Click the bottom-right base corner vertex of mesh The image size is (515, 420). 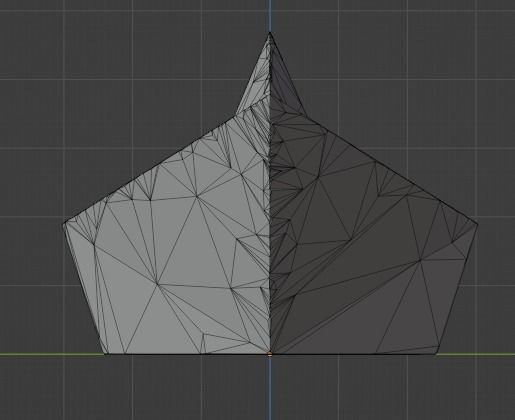point(436,354)
